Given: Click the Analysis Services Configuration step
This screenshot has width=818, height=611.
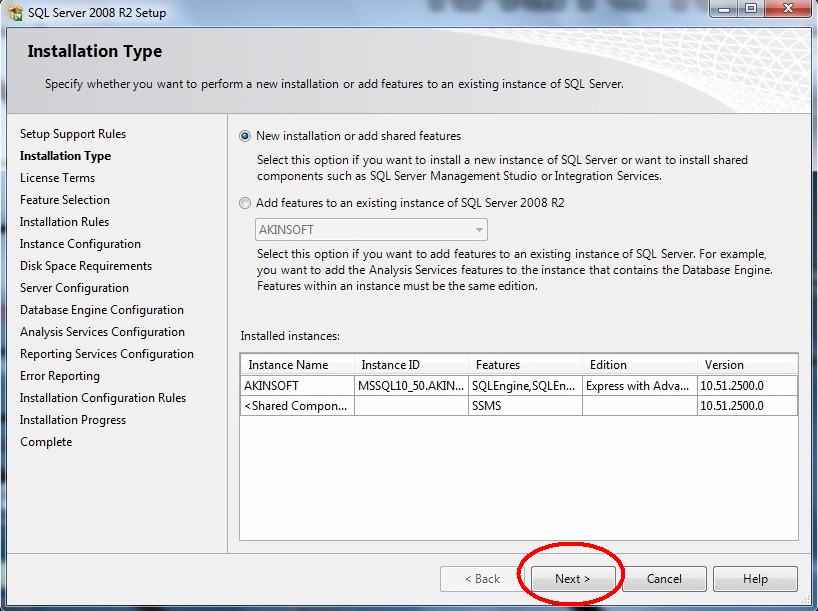Looking at the screenshot, I should tap(102, 332).
